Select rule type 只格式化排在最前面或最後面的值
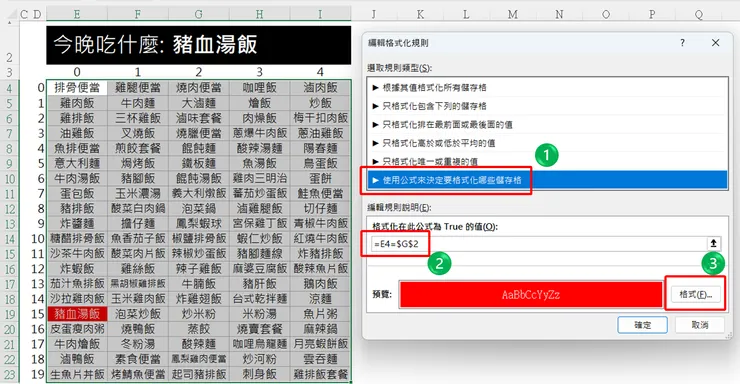 coord(547,125)
